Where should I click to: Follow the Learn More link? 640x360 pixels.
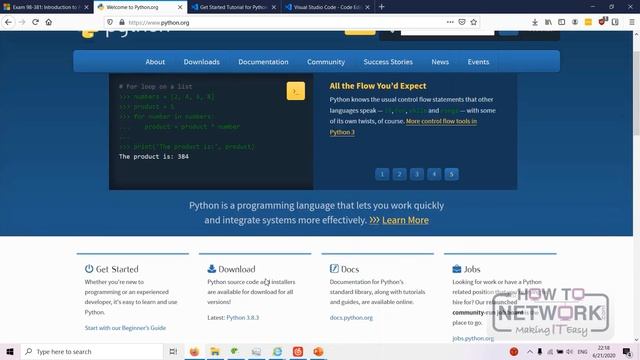click(x=405, y=220)
